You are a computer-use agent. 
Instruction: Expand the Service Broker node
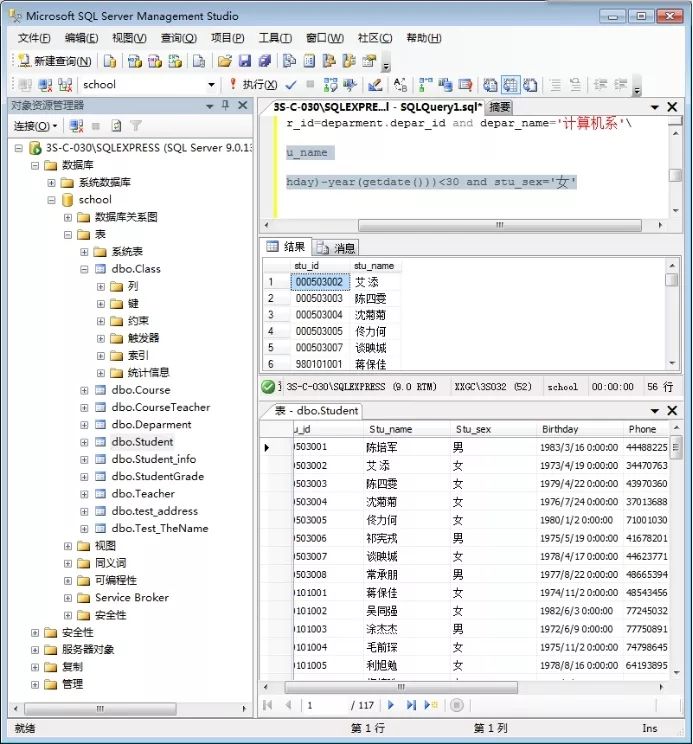click(68, 598)
